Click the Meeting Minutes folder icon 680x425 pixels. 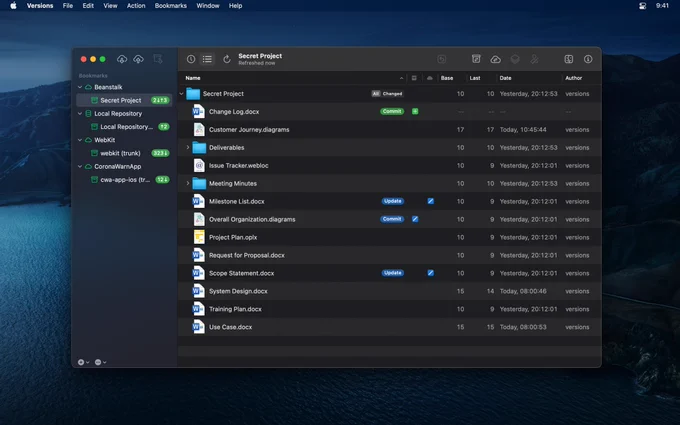coord(199,183)
